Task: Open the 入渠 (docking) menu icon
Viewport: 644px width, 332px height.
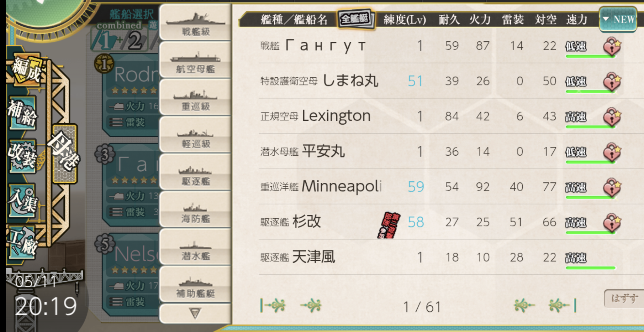Action: click(22, 201)
